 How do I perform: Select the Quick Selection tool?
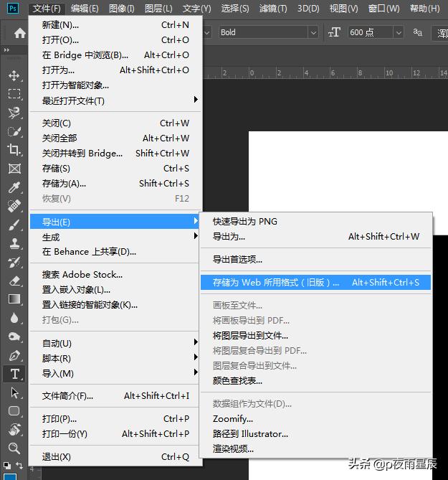[14, 131]
